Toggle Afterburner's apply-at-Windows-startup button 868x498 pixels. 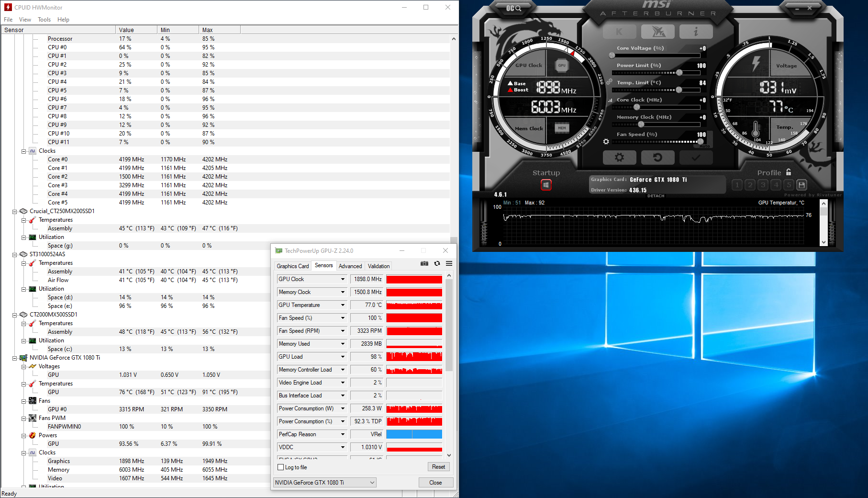pos(546,185)
